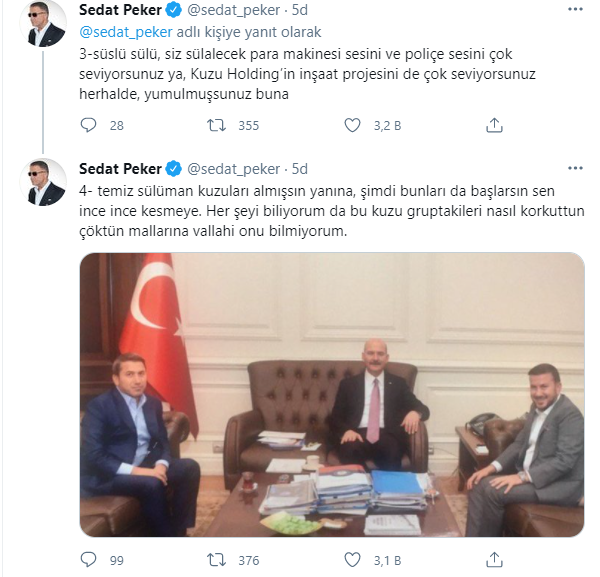Like the second tweet with 3,1 B likes
The image size is (600, 577).
pyautogui.click(x=352, y=560)
